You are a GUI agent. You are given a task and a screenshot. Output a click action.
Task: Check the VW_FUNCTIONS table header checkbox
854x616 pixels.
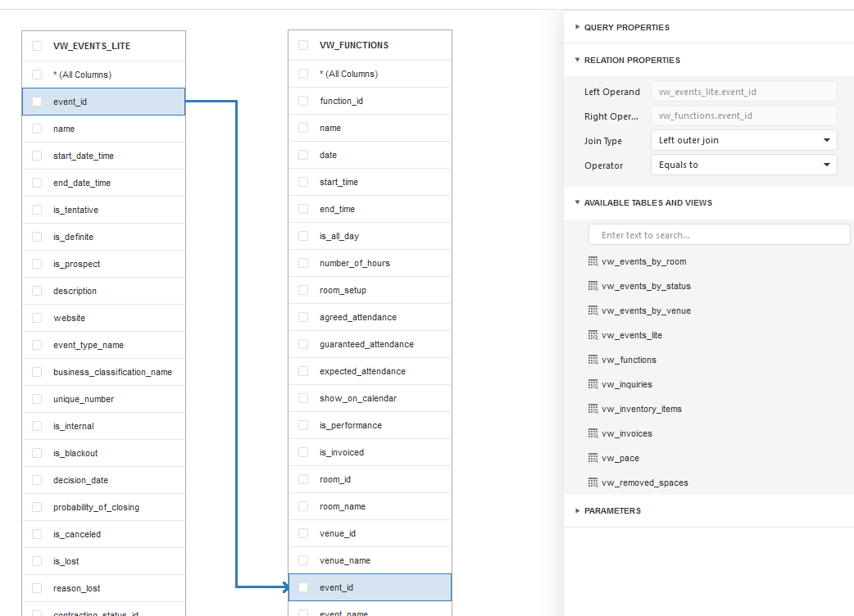tap(303, 45)
